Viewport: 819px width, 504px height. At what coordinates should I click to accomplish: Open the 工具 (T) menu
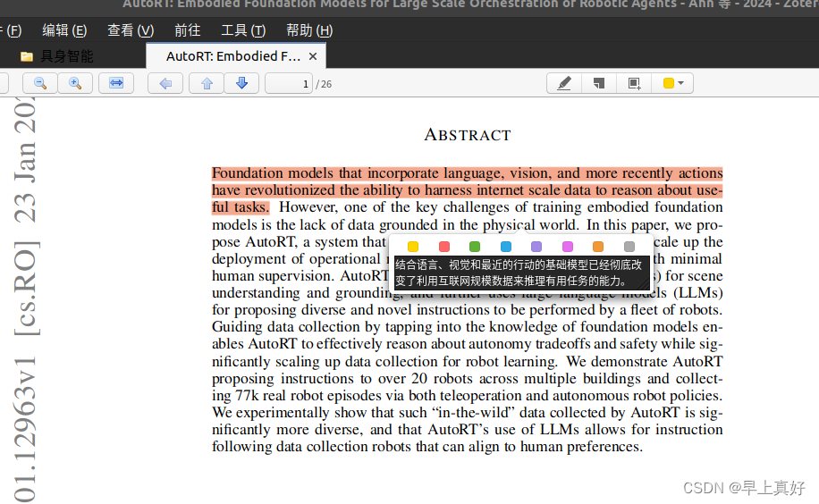(243, 30)
